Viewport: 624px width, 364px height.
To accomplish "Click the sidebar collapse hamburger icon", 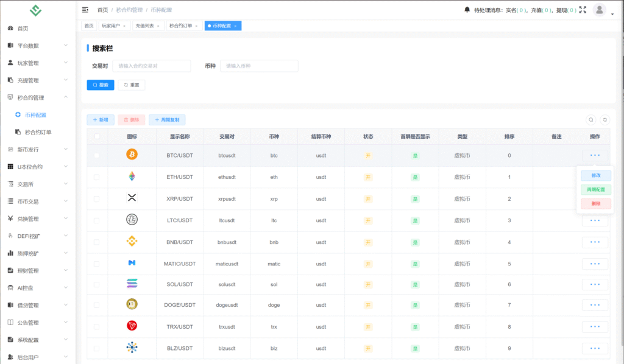I will point(85,10).
